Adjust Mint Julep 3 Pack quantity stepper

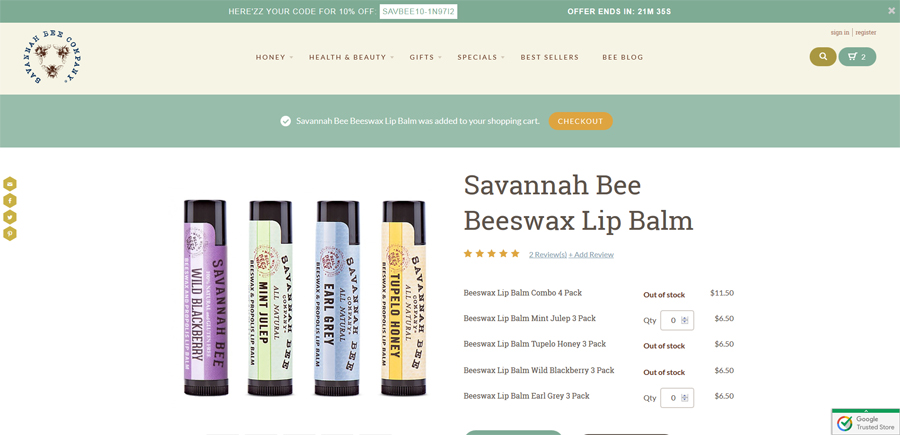click(x=684, y=320)
